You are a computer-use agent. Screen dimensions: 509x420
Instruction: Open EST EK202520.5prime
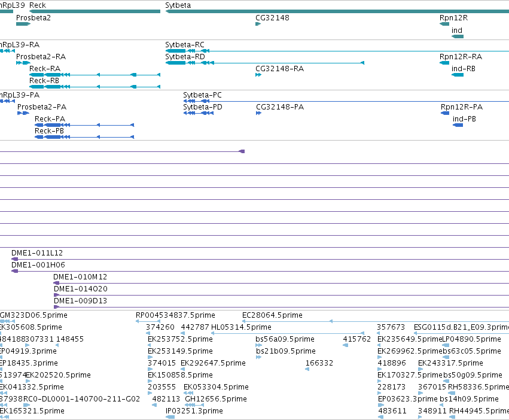pyautogui.click(x=59, y=375)
